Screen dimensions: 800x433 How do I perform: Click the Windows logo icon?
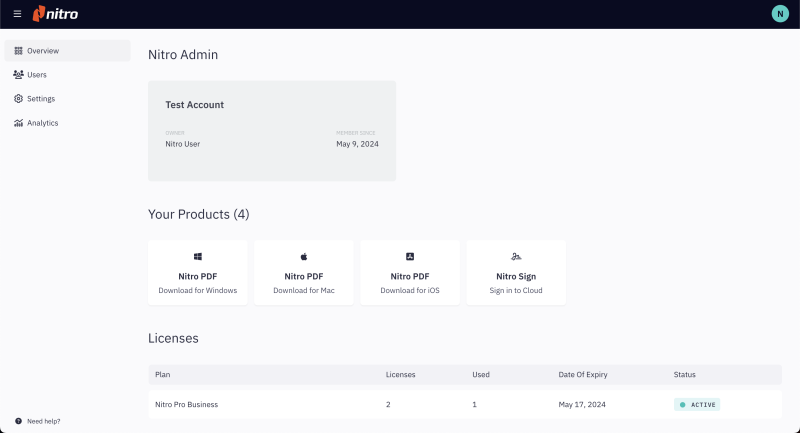click(198, 257)
